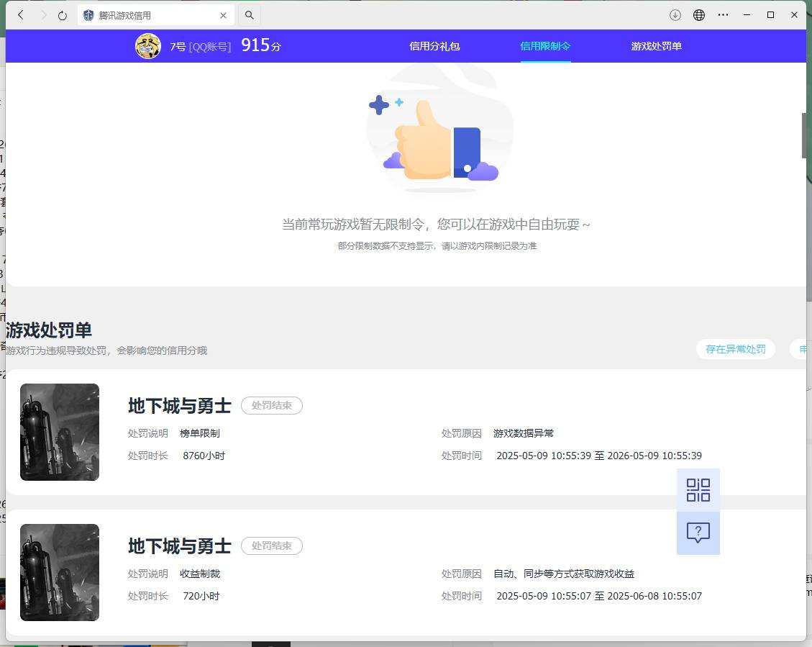The height and width of the screenshot is (647, 812).
Task: Open the downloads icon in the title bar
Action: (x=675, y=15)
